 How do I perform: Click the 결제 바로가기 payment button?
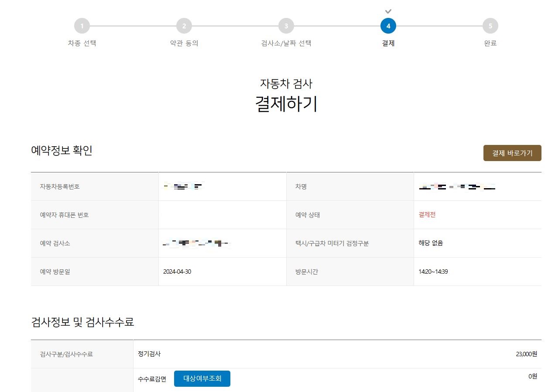[x=512, y=153]
